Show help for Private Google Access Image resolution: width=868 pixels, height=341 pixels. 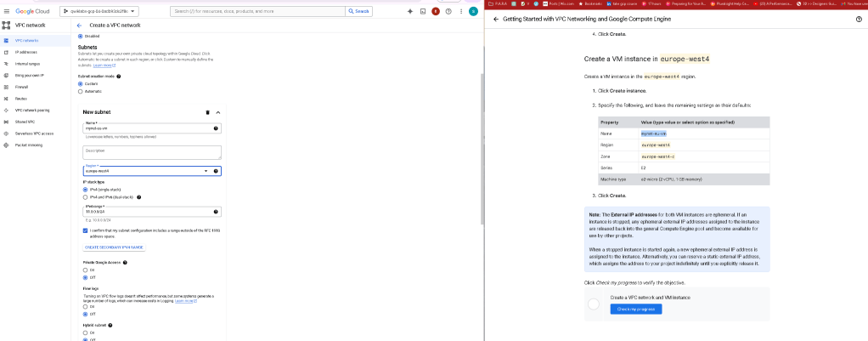[125, 262]
